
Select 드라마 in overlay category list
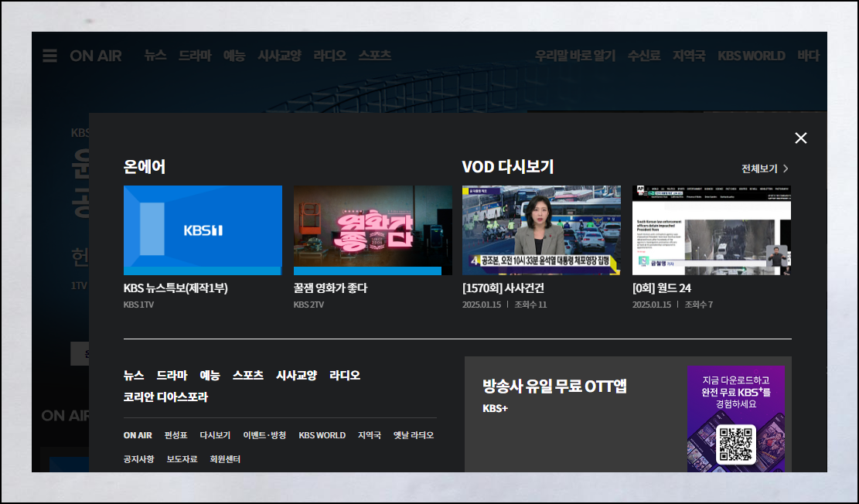click(172, 375)
